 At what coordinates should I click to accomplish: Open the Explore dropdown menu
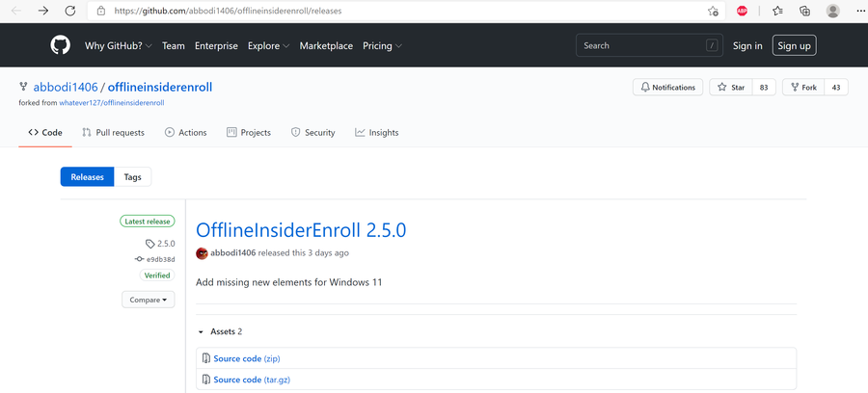point(268,46)
